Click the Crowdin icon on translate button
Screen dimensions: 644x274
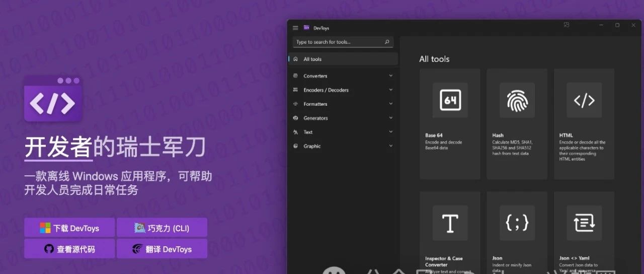137,249
